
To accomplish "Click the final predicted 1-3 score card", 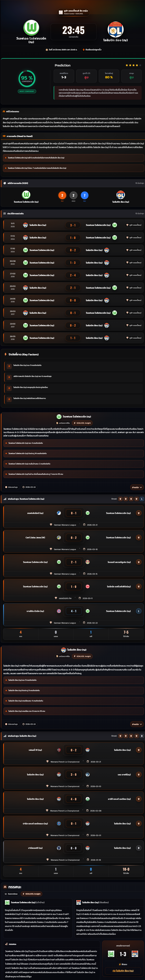I will [x=123, y=954].
